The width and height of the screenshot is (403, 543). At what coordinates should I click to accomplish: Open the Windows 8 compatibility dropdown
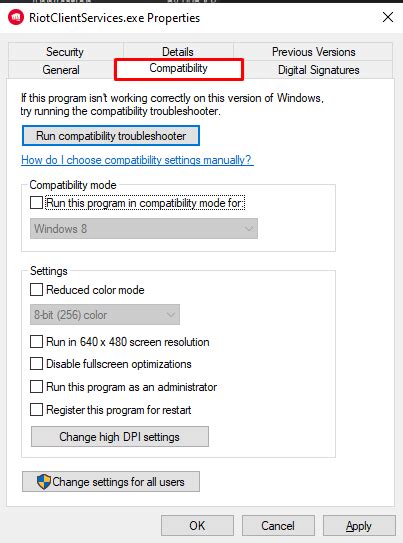(x=144, y=229)
